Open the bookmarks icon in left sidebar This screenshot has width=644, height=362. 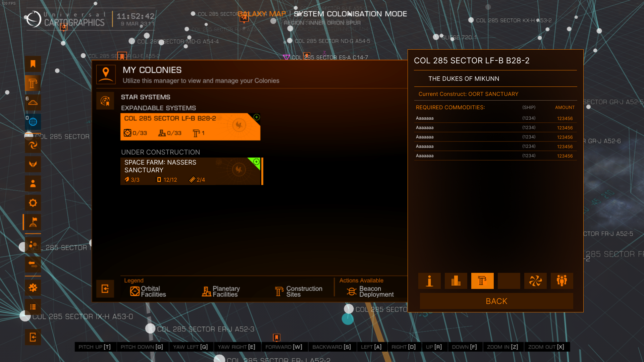[x=33, y=64]
